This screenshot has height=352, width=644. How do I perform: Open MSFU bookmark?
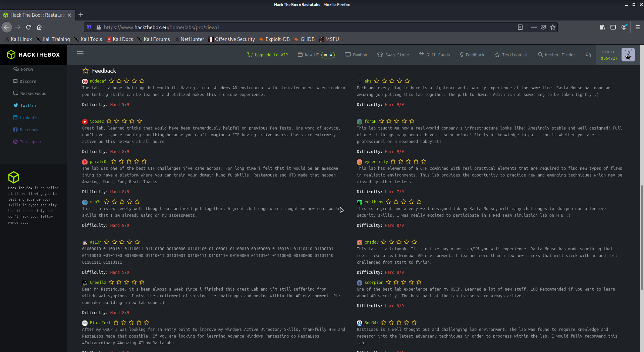[329, 39]
